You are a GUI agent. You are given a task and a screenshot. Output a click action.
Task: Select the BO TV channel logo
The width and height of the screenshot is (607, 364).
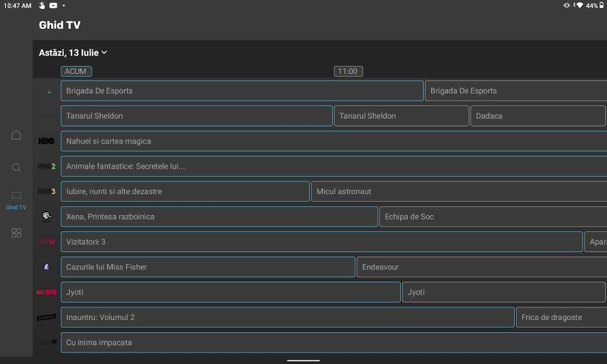click(47, 292)
